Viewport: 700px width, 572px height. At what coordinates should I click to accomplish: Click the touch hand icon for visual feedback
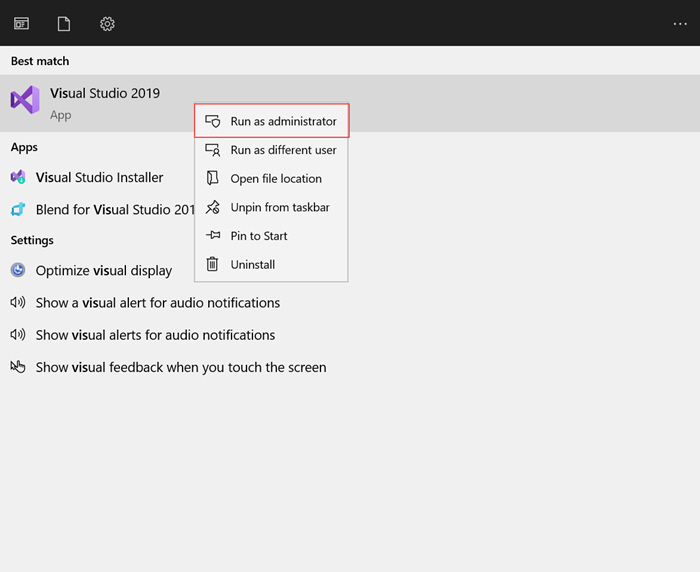(18, 367)
